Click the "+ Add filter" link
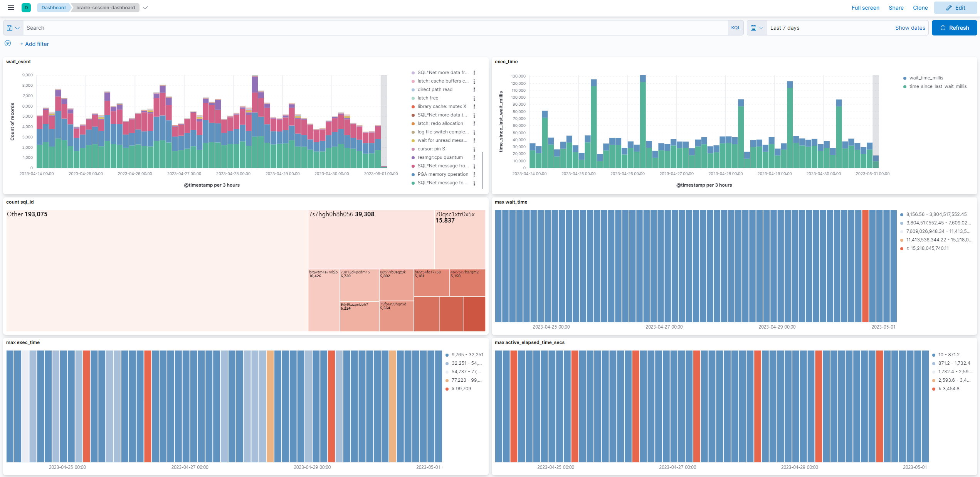Viewport: 980px width, 477px height. (34, 44)
